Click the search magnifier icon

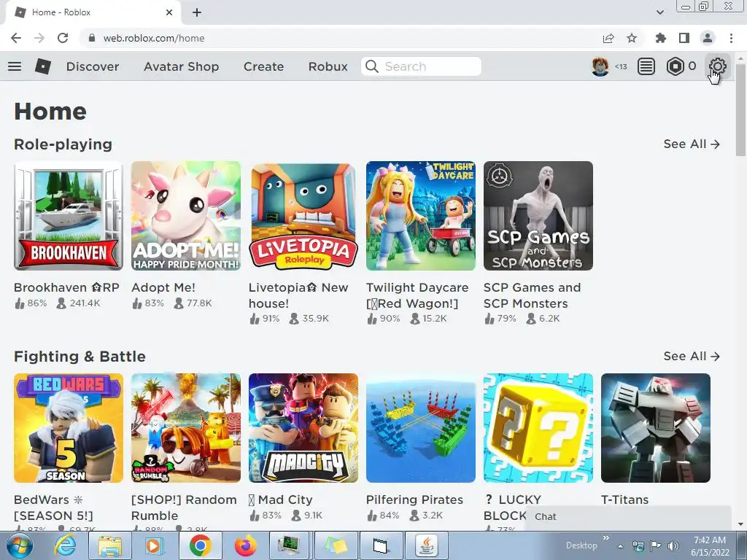pos(372,66)
